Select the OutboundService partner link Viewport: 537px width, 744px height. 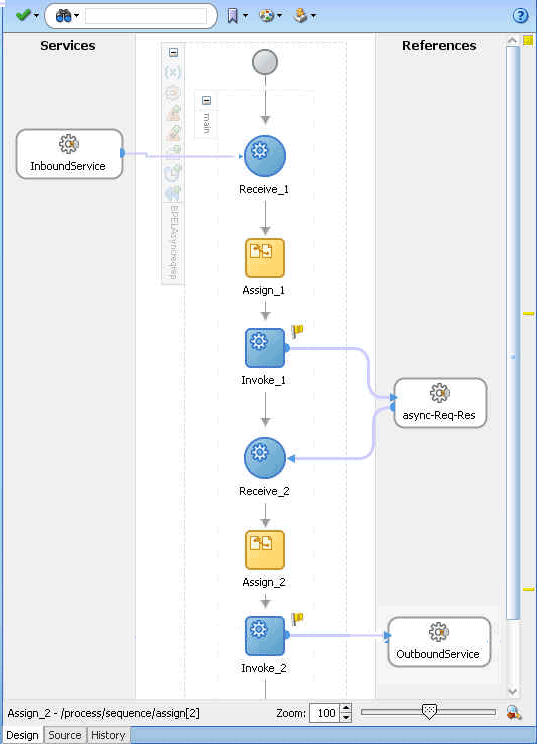pos(439,642)
